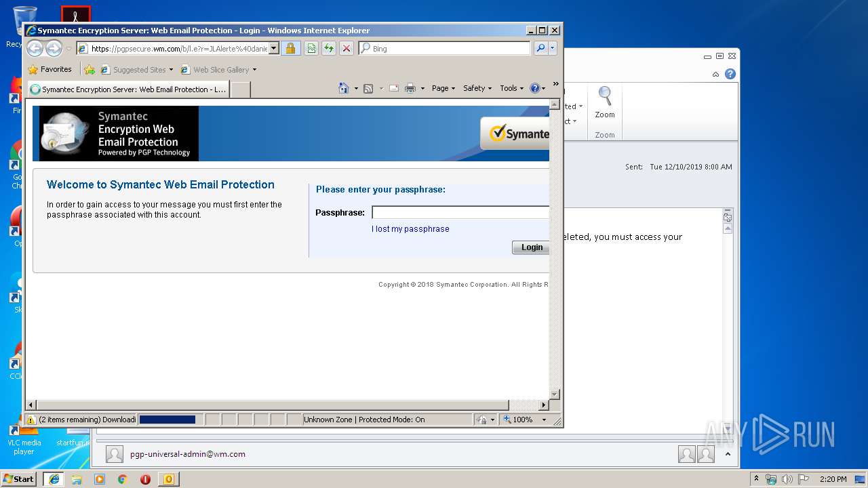
Task: Click the Outlook message scrollbar up arrow
Action: coord(728,229)
